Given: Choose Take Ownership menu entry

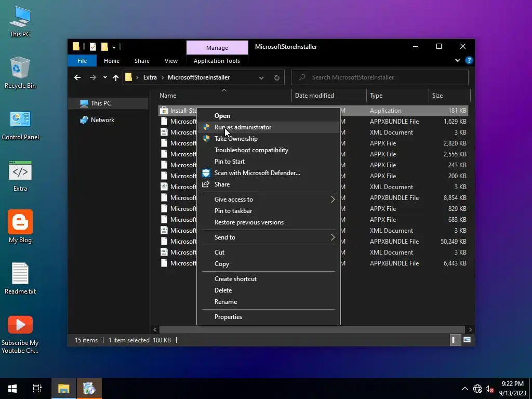Looking at the screenshot, I should [x=269, y=139].
